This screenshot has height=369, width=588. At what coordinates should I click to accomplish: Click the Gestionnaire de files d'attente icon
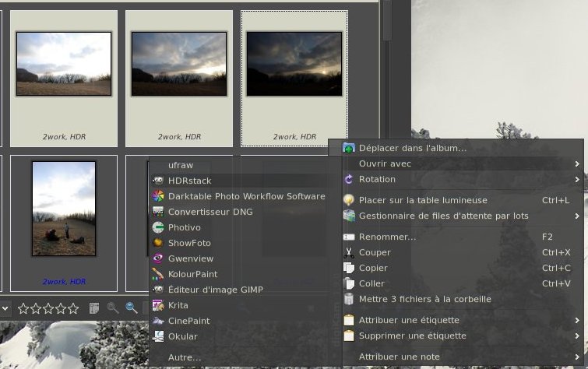[x=349, y=216]
